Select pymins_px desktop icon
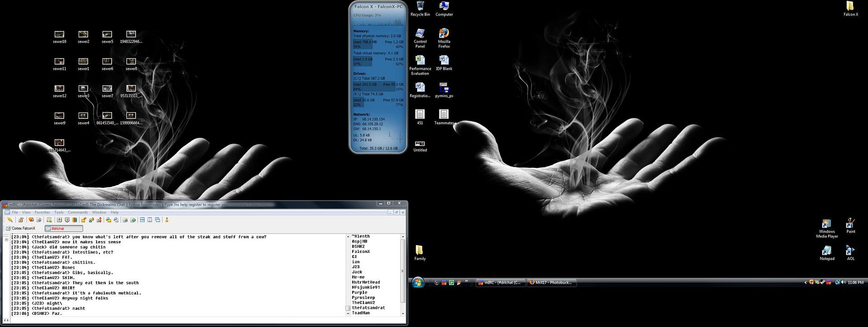The width and height of the screenshot is (868, 327). [444, 90]
